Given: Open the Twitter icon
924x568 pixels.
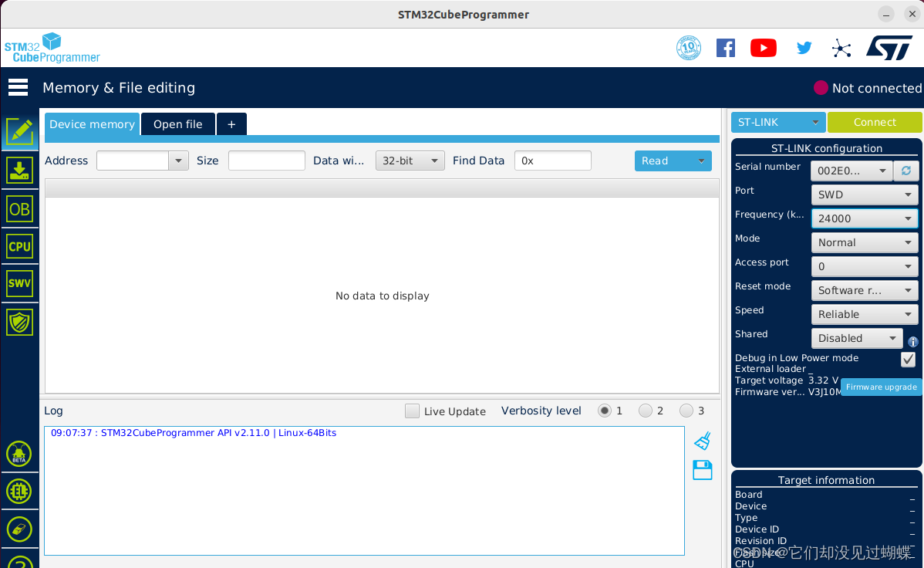Looking at the screenshot, I should pyautogui.click(x=804, y=48).
